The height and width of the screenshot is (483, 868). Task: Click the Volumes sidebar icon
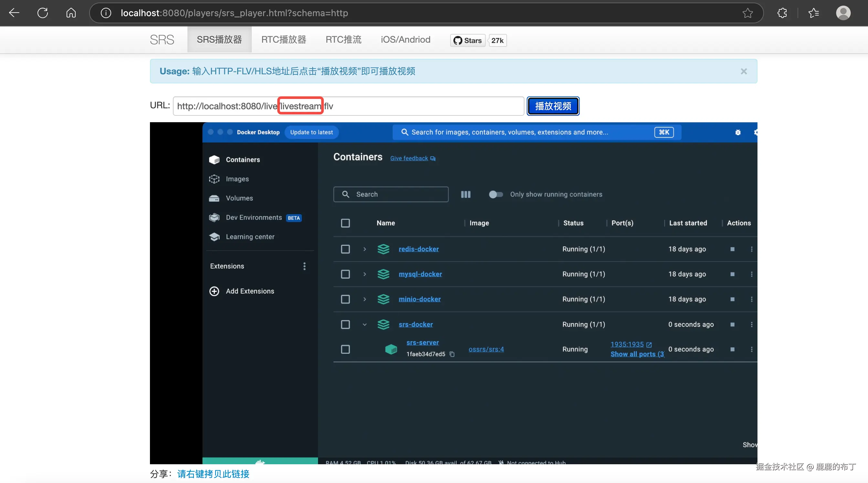214,198
